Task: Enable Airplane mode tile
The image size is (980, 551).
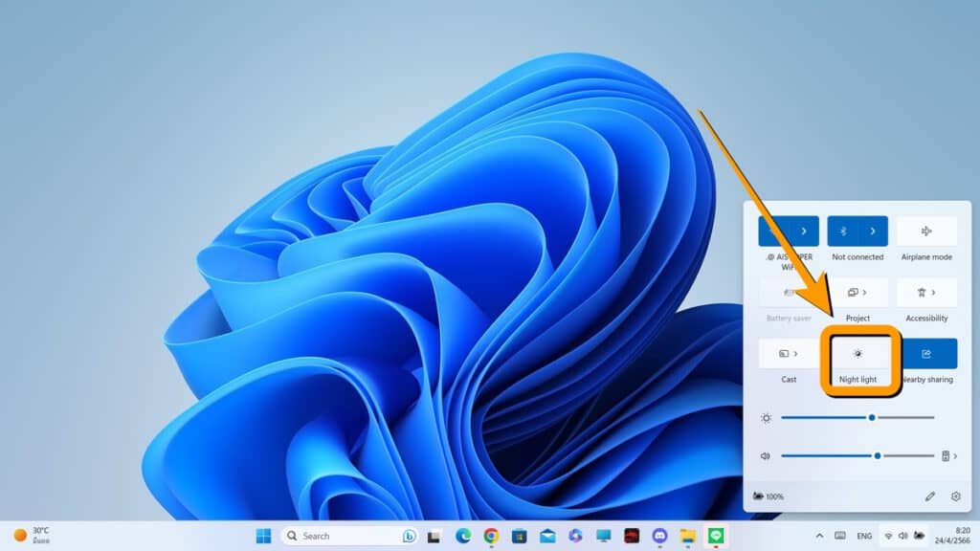Action: click(926, 231)
